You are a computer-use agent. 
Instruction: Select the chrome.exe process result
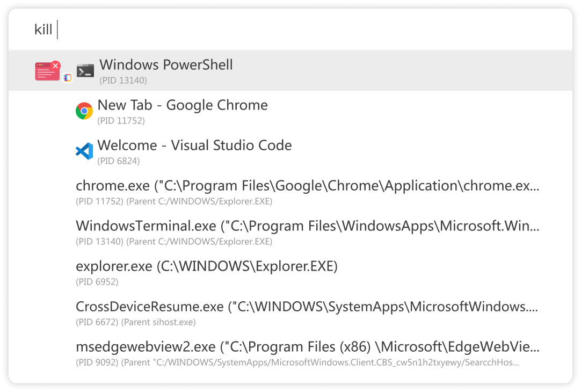coord(307,186)
